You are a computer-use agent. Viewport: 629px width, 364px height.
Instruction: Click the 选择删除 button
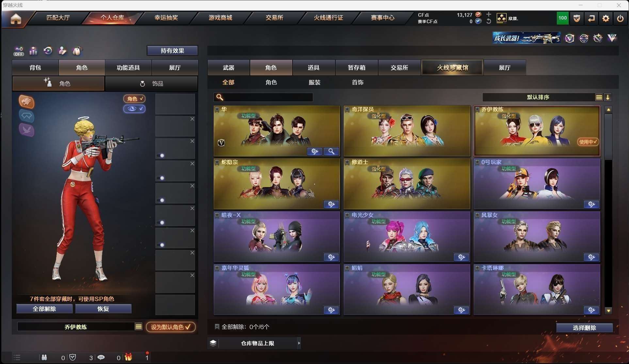(584, 328)
